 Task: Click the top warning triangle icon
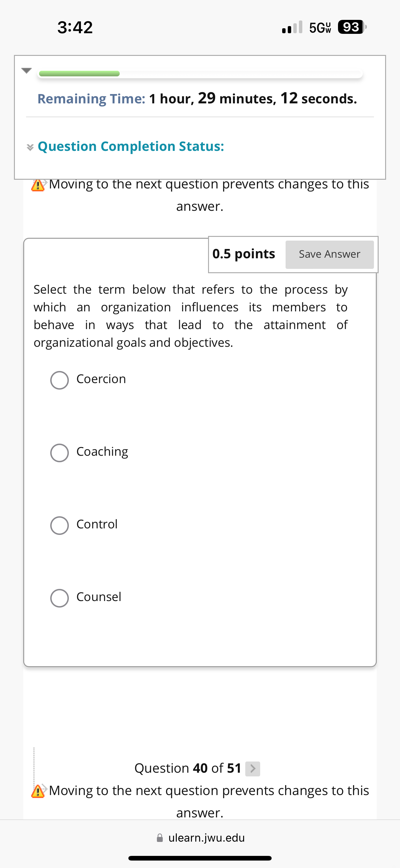tap(38, 185)
